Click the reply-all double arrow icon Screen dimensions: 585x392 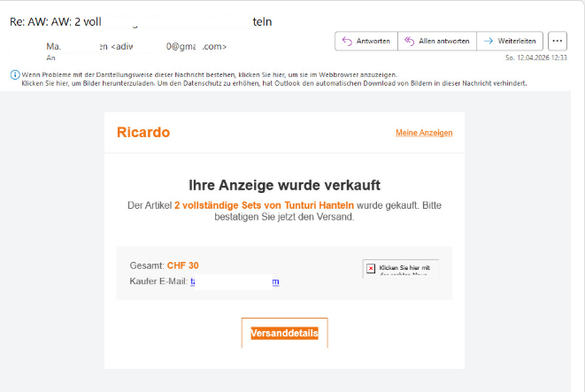pyautogui.click(x=410, y=41)
